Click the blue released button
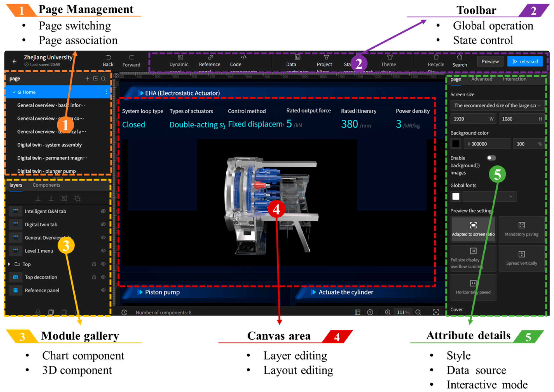The height and width of the screenshot is (392, 554). (525, 62)
